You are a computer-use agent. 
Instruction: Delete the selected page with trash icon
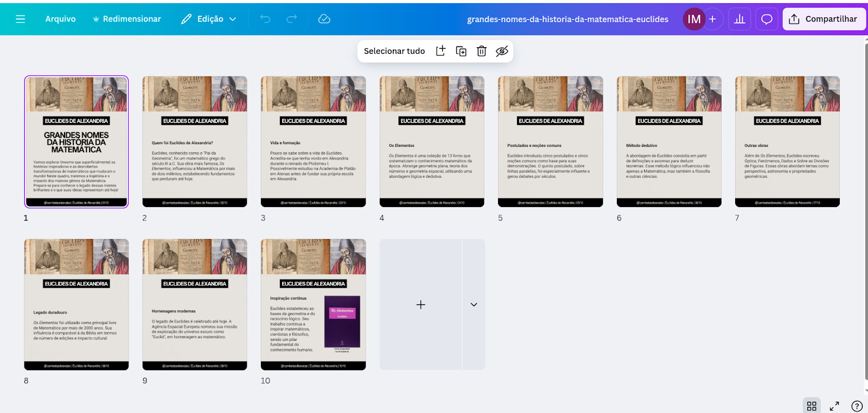[x=481, y=51]
